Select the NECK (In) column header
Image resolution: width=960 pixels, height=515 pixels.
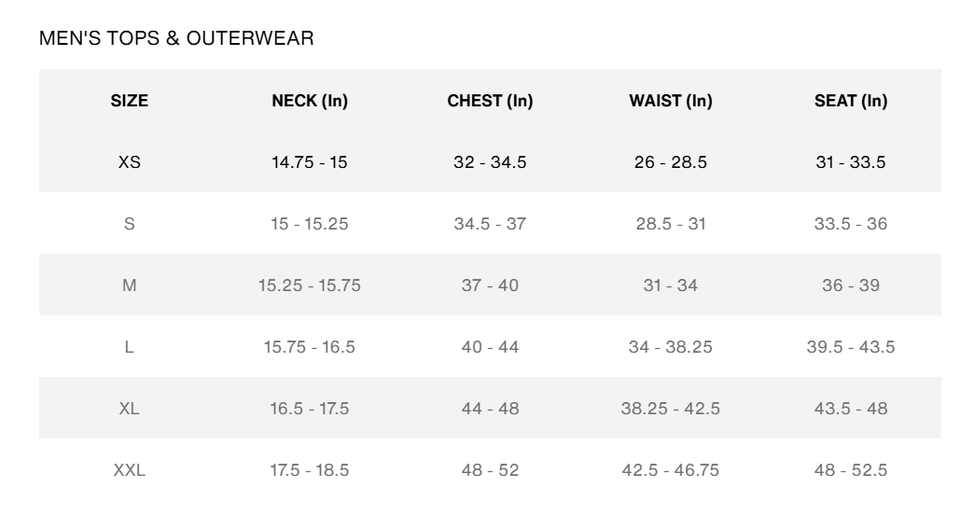tap(310, 101)
